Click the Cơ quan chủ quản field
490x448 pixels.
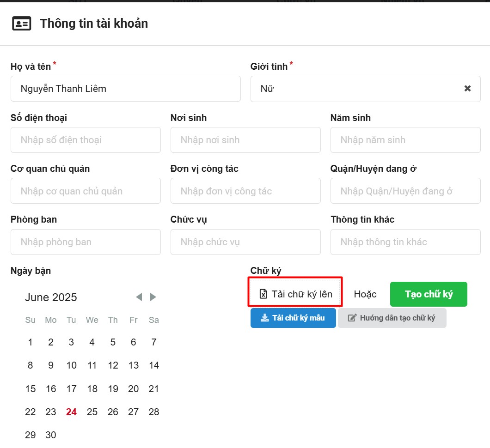tap(86, 191)
